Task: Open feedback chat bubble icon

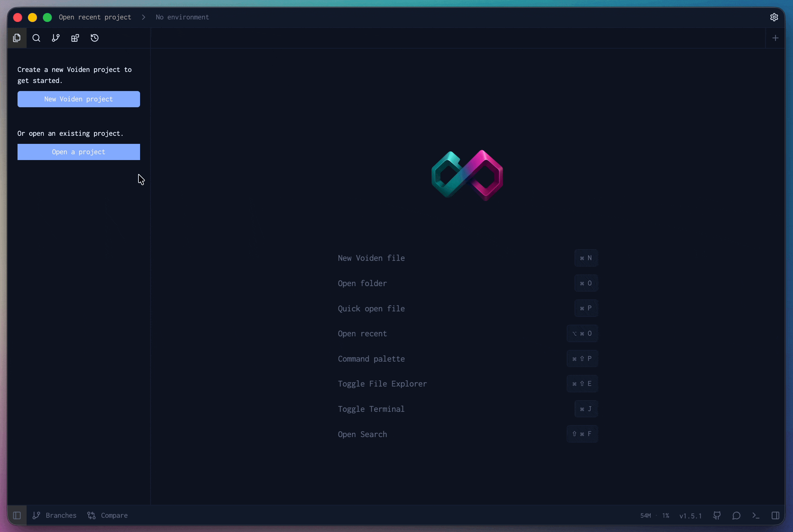Action: 736,515
